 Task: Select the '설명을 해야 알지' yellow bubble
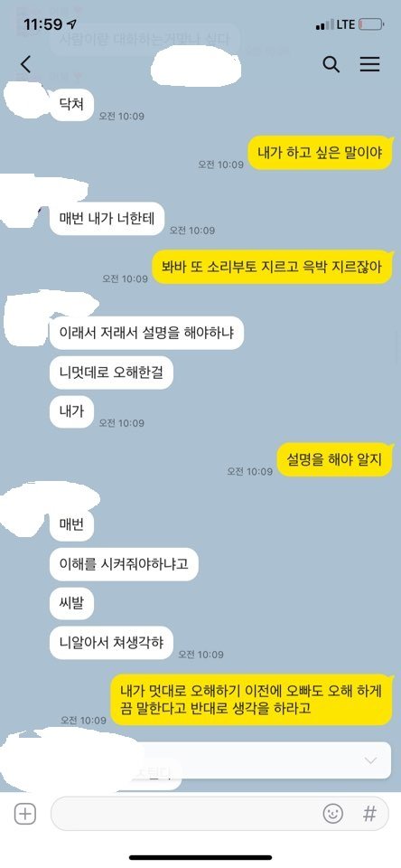tap(335, 459)
